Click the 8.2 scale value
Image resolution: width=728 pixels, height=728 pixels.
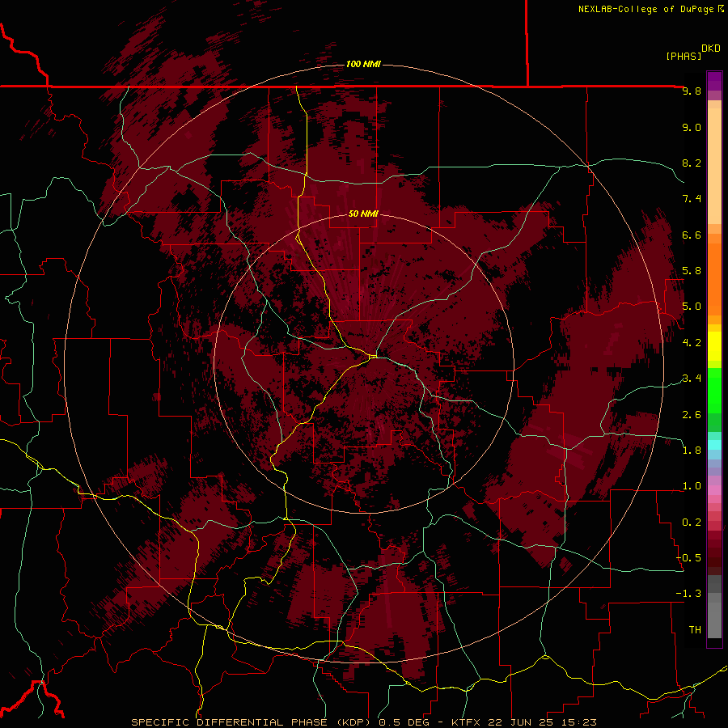(692, 163)
